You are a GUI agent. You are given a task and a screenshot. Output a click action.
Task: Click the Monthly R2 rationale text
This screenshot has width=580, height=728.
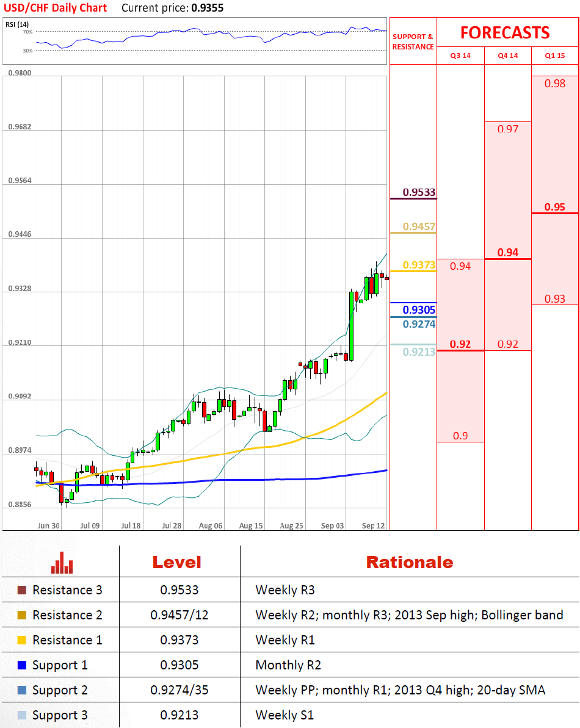pyautogui.click(x=288, y=665)
